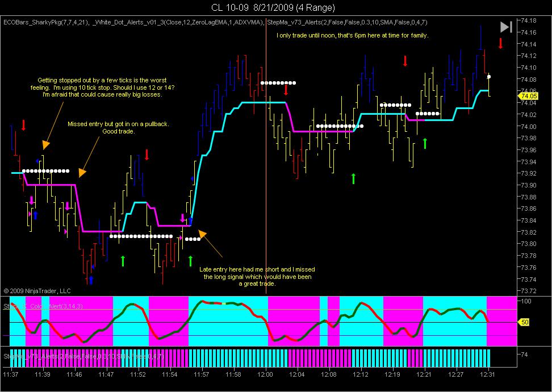Image resolution: width=552 pixels, height=392 pixels.
Task: Click the 11:52 time axis label
Action: [x=137, y=374]
